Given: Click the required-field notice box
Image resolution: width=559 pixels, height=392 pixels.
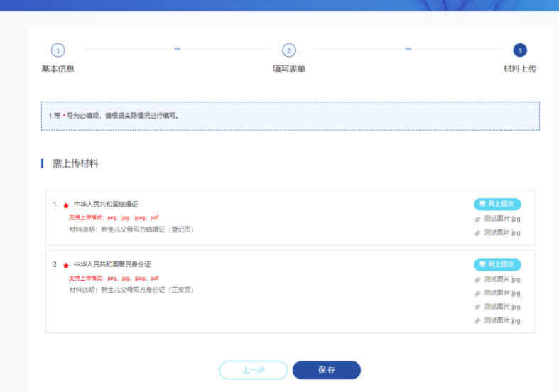Looking at the screenshot, I should tap(290, 116).
